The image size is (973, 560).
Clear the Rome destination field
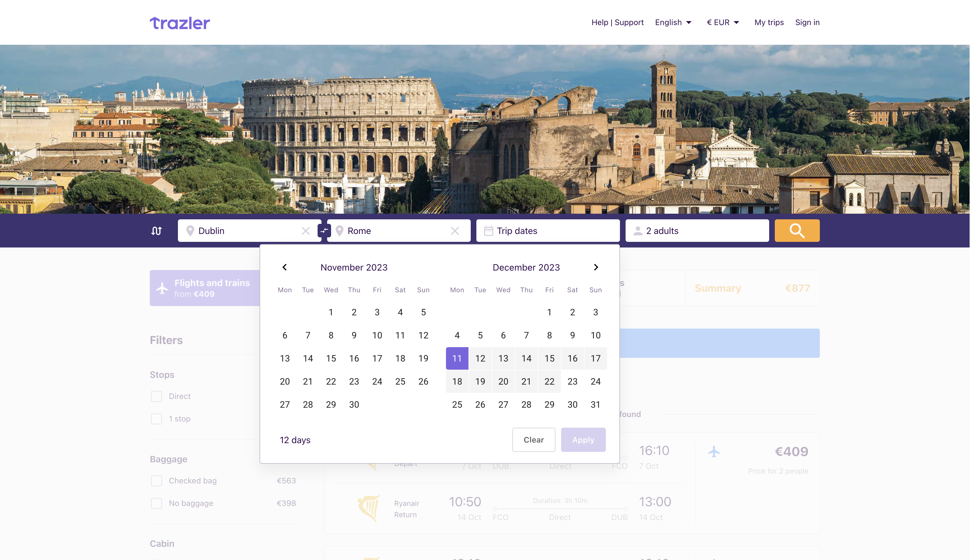455,231
